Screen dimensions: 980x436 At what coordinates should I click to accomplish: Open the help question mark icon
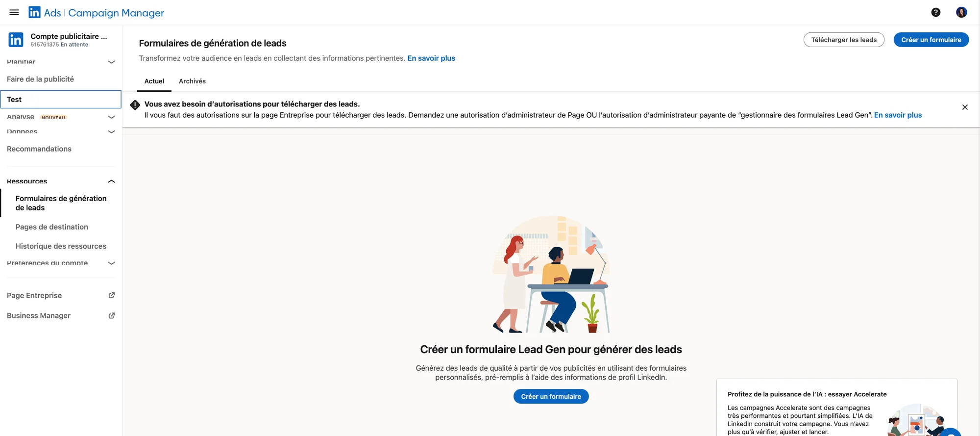pyautogui.click(x=936, y=12)
